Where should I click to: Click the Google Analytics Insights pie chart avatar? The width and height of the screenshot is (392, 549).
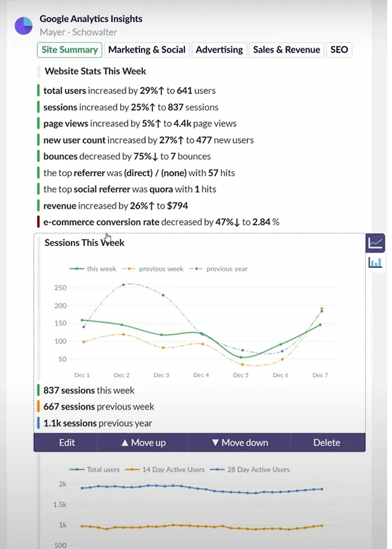[x=23, y=26]
